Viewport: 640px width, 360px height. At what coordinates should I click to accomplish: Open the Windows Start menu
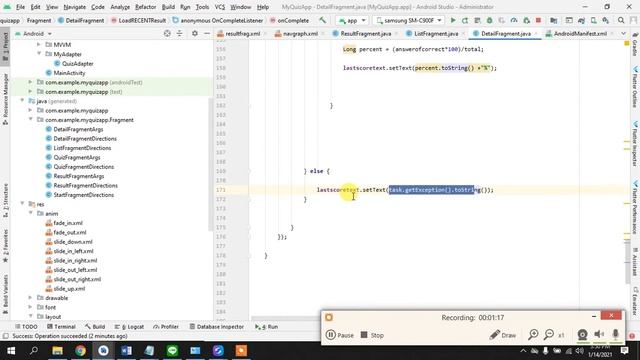(x=11, y=351)
